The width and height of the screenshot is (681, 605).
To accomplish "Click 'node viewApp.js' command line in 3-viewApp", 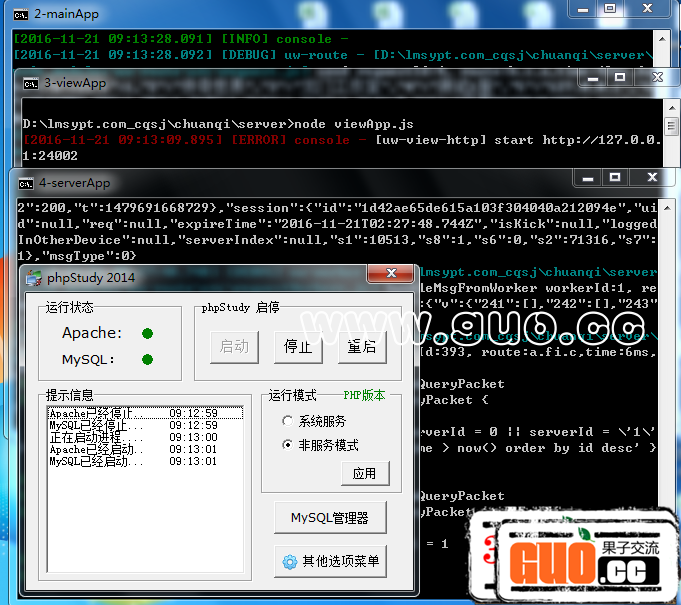I will pyautogui.click(x=218, y=124).
